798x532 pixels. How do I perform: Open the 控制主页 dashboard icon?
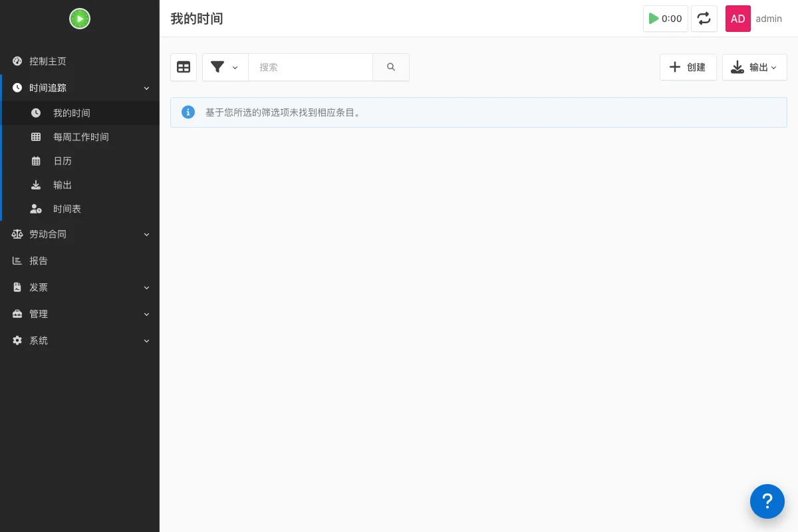coord(17,61)
